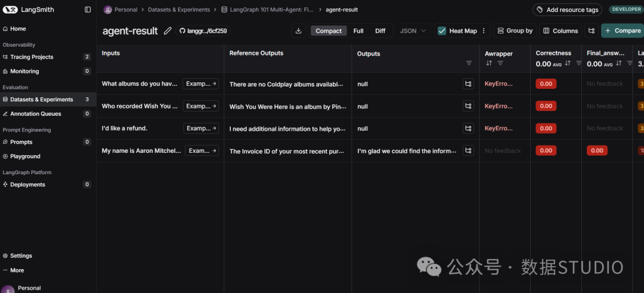The width and height of the screenshot is (644, 293).
Task: Switch to Compact view
Action: pyautogui.click(x=329, y=31)
